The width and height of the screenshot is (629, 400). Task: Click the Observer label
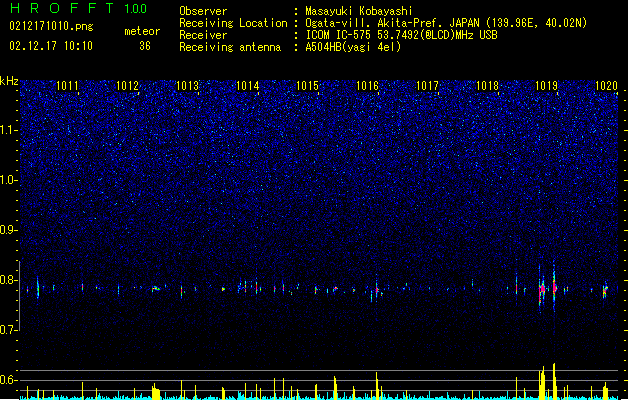pos(203,11)
